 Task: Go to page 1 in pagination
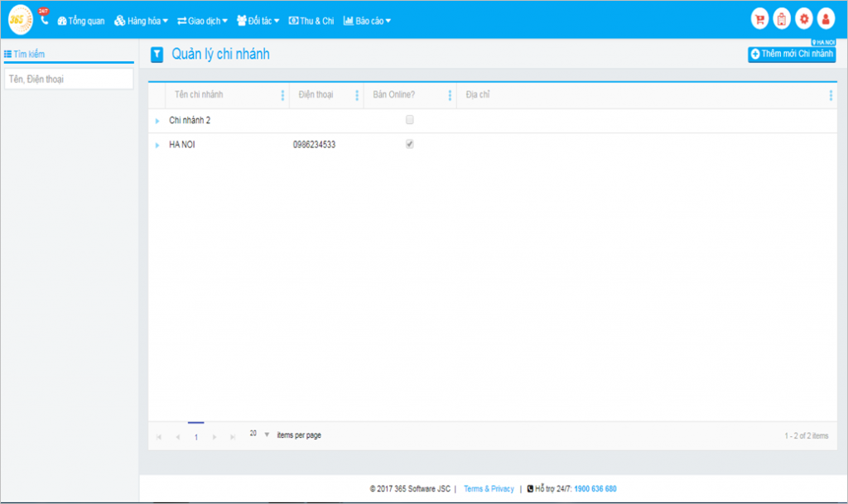click(196, 436)
